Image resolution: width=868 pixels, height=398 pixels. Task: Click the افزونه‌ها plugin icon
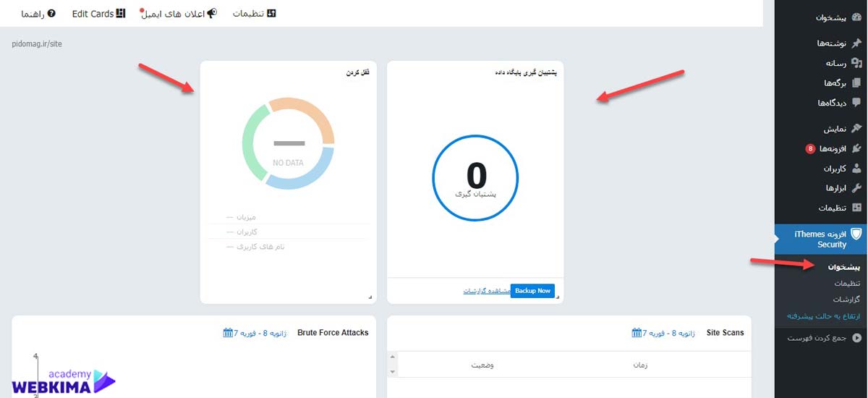857,148
